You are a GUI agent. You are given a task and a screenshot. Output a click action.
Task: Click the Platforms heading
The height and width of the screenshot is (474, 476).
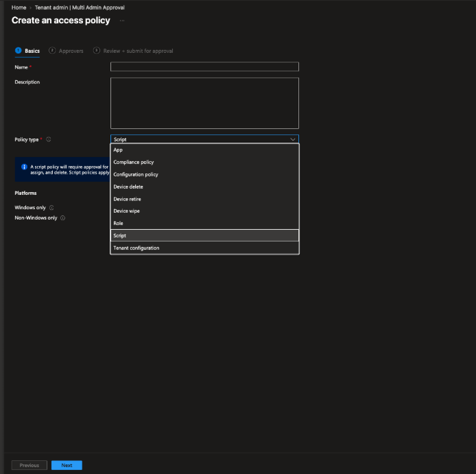tap(25, 193)
